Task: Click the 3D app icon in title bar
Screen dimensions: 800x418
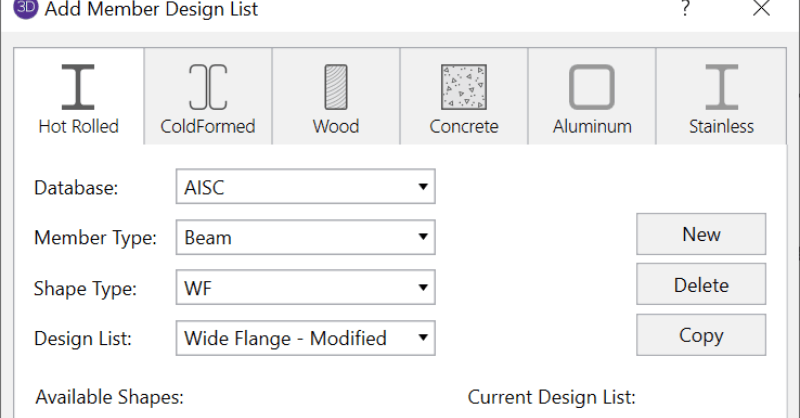Action: click(x=25, y=10)
